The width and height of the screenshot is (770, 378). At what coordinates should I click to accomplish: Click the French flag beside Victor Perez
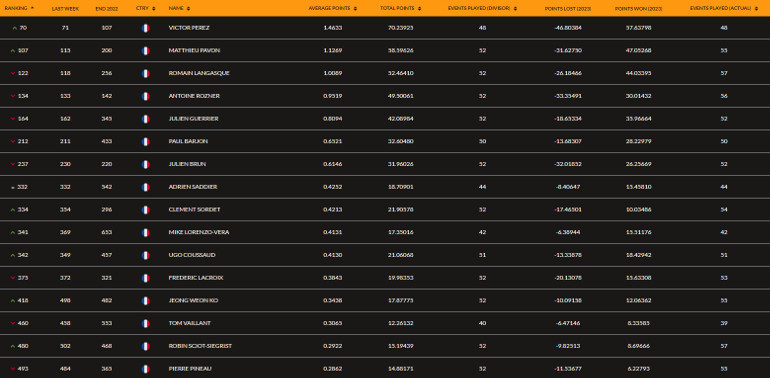pos(145,28)
